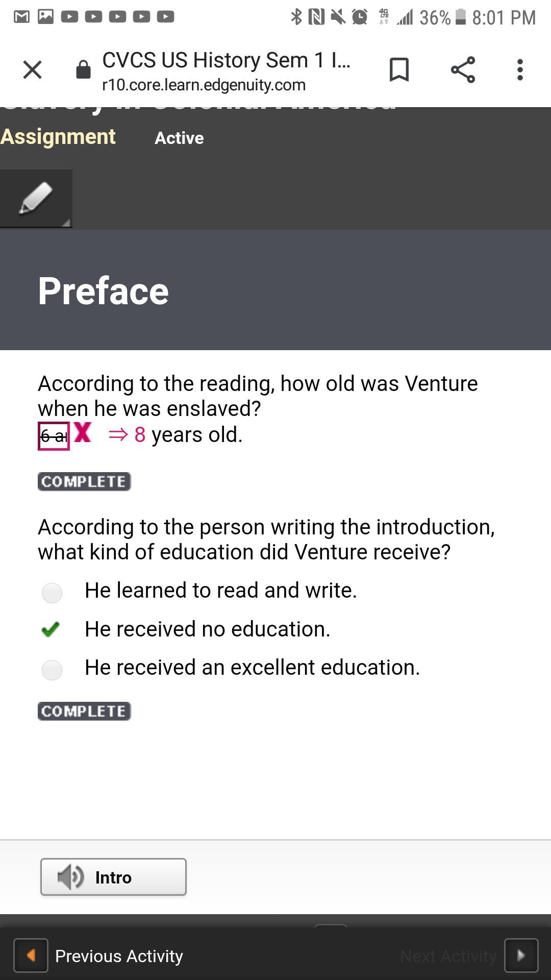551x980 pixels.
Task: Open the three-dot overflow menu
Action: pos(520,69)
